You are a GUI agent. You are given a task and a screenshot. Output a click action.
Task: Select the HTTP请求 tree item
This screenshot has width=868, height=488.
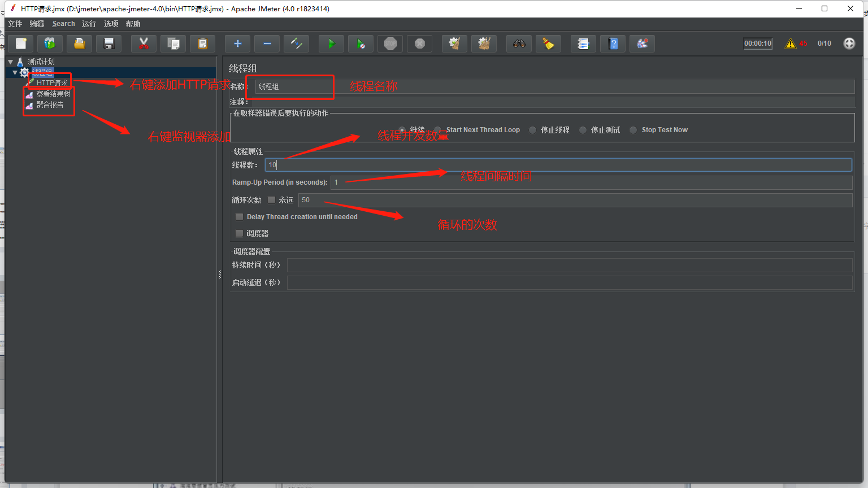click(x=52, y=83)
